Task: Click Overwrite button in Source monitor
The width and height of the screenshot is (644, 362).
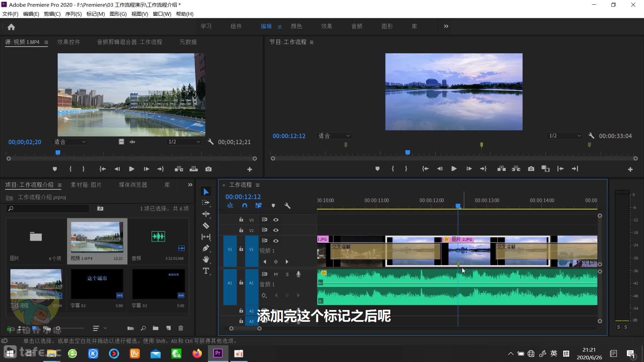Action: (194, 169)
